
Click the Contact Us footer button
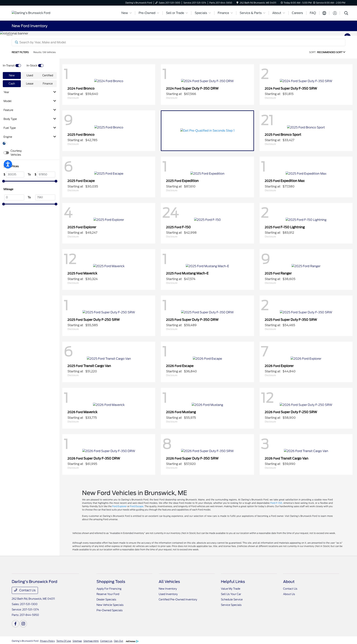point(25,590)
